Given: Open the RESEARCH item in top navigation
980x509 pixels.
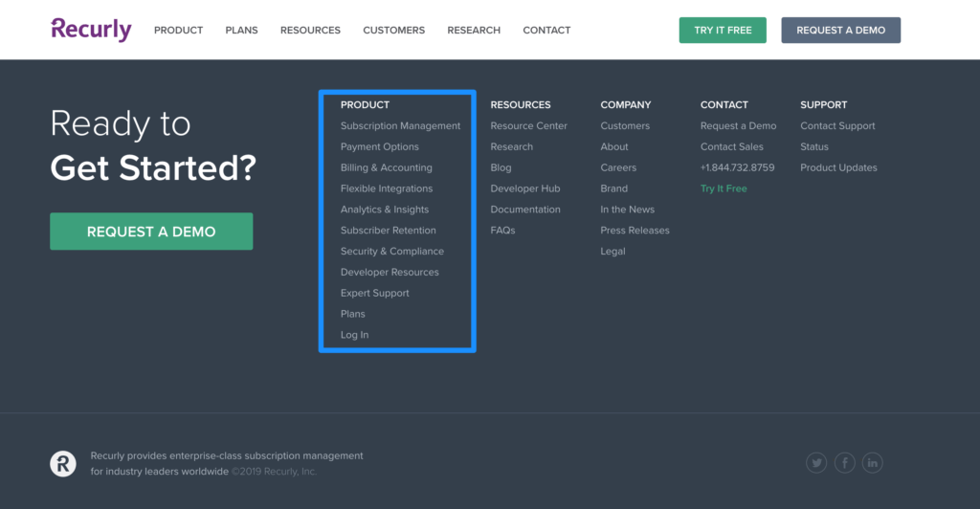Looking at the screenshot, I should pyautogui.click(x=474, y=30).
